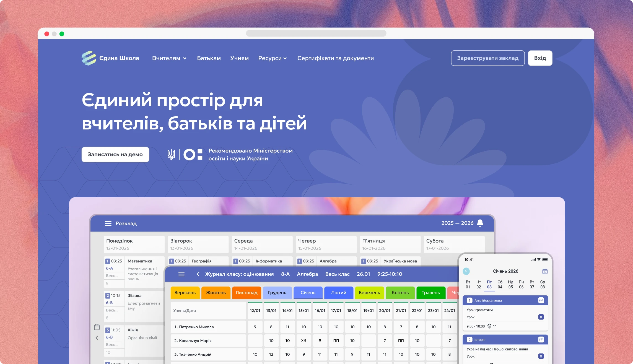Click the calendar icon left of schedule
Viewport: 633px width, 364px height.
[97, 327]
